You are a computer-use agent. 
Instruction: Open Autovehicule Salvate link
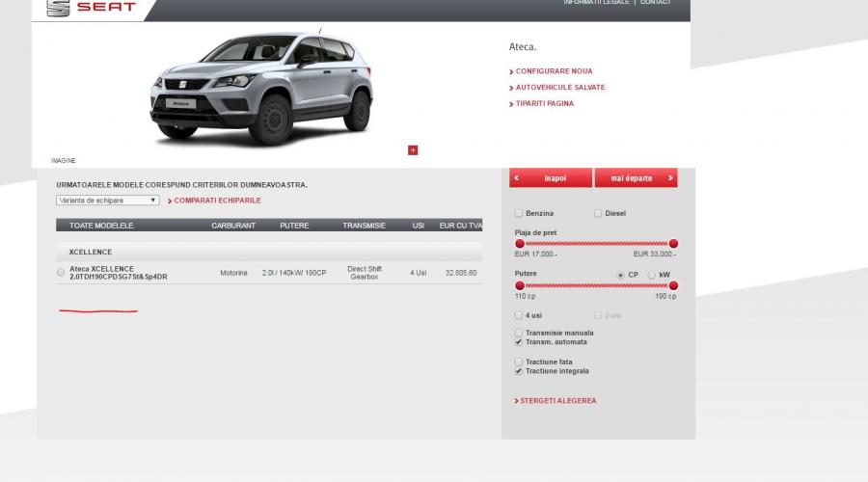[560, 88]
